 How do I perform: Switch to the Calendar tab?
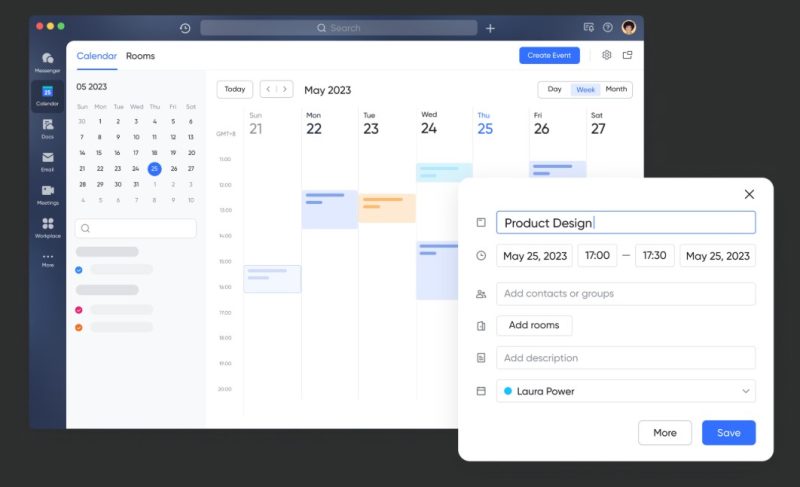[97, 56]
